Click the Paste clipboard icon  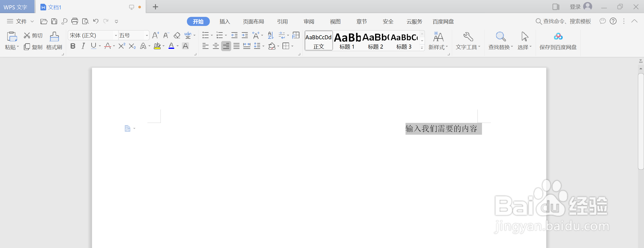(x=12, y=37)
